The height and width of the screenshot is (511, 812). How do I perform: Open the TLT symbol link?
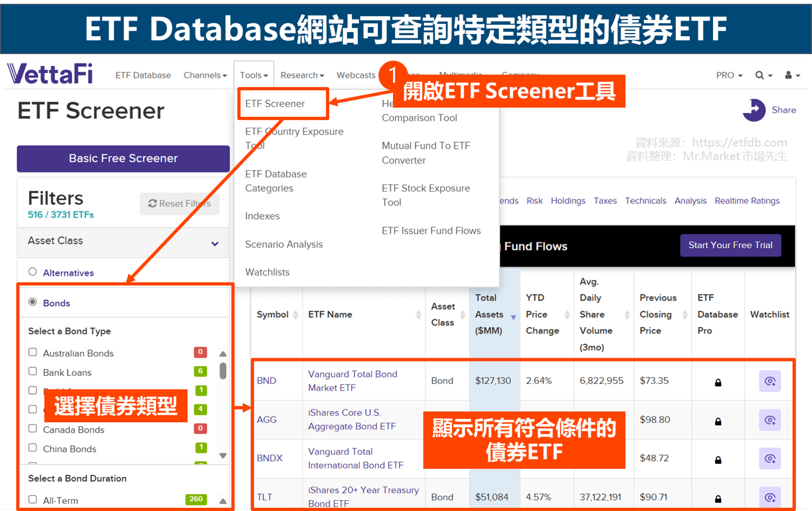[x=264, y=497]
